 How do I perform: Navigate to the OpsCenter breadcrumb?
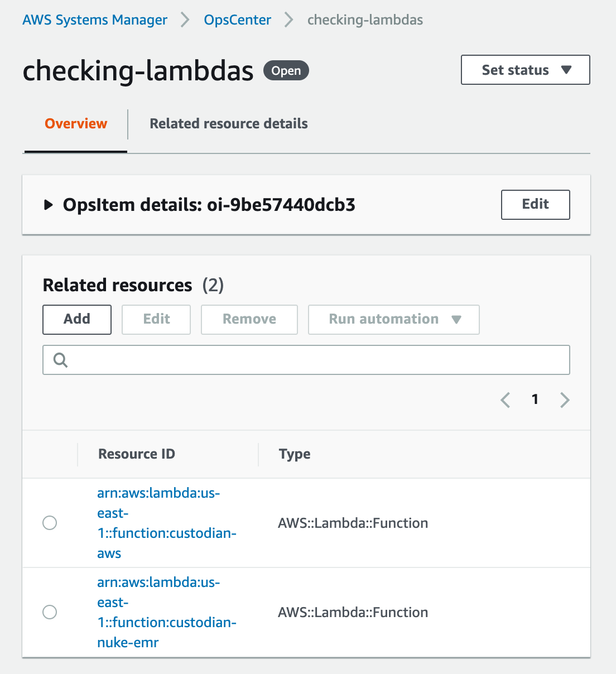(x=238, y=20)
